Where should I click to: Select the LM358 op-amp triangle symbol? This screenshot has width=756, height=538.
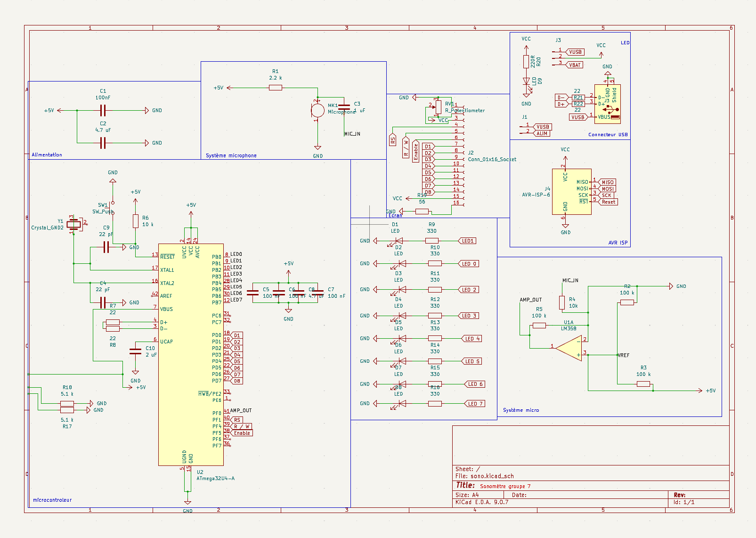570,349
